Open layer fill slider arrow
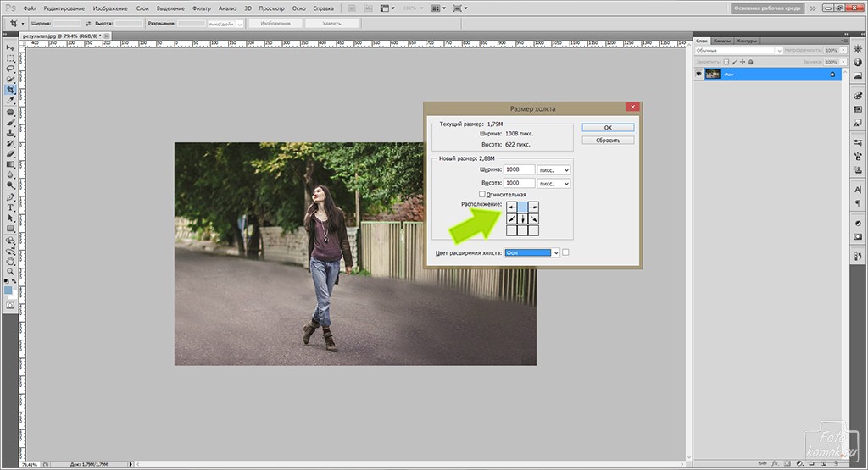The width and height of the screenshot is (868, 470). point(843,62)
